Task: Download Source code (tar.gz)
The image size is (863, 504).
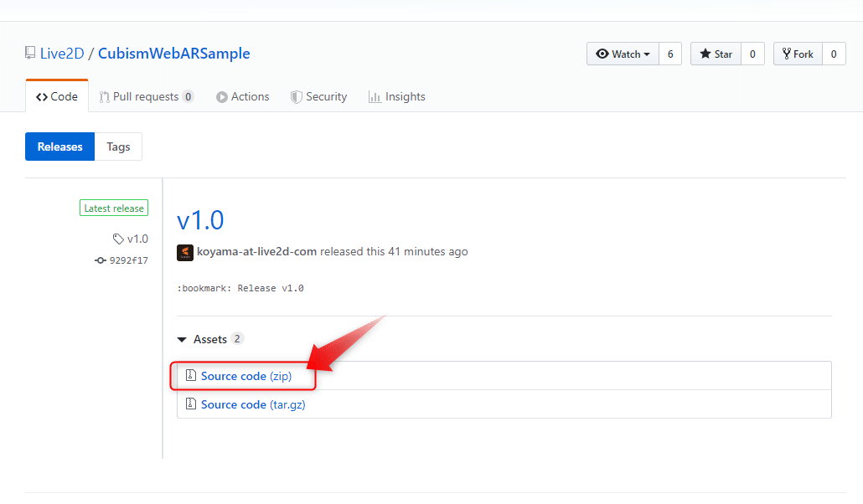Action: (253, 404)
